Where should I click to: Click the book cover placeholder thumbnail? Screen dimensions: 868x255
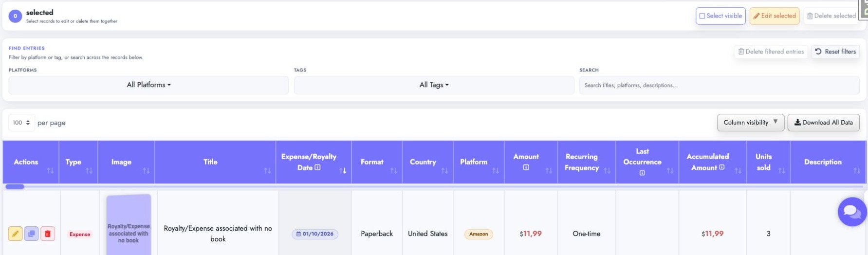point(129,225)
